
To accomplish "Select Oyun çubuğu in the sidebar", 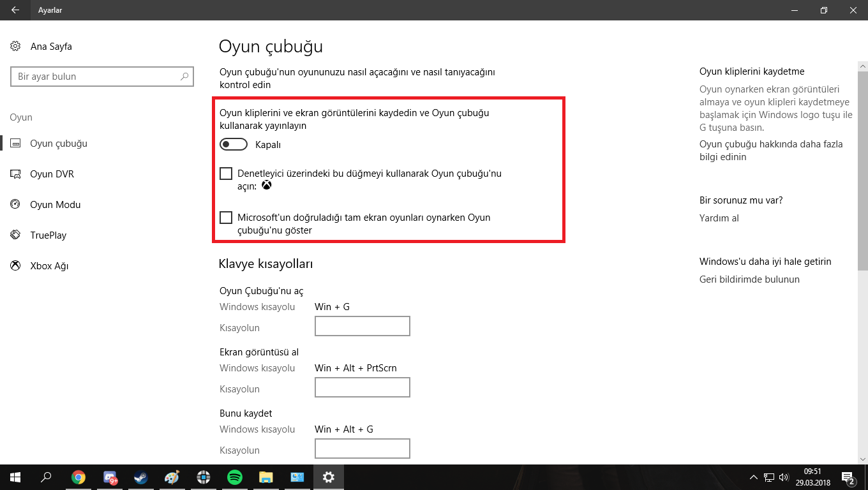I will pos(59,144).
